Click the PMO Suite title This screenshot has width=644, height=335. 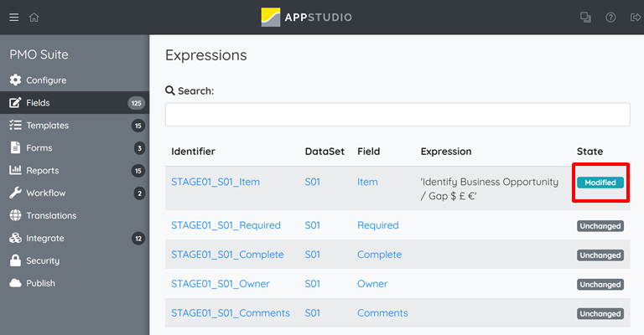coord(39,54)
